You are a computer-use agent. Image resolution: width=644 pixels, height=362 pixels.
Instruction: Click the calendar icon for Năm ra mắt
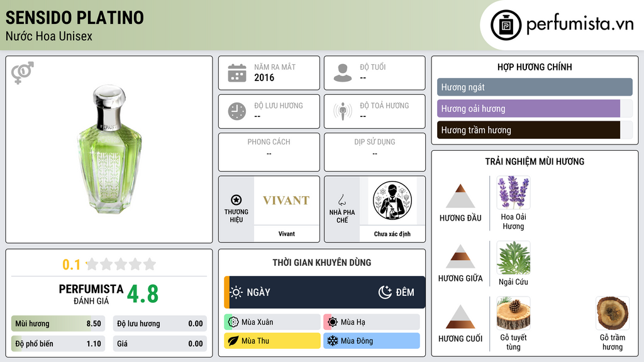[237, 73]
